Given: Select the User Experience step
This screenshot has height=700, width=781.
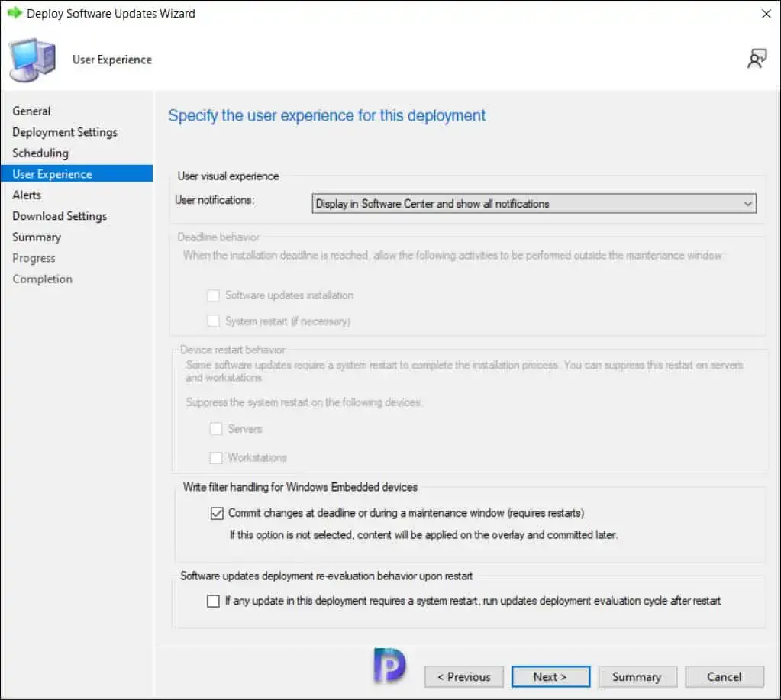Looking at the screenshot, I should pyautogui.click(x=76, y=174).
